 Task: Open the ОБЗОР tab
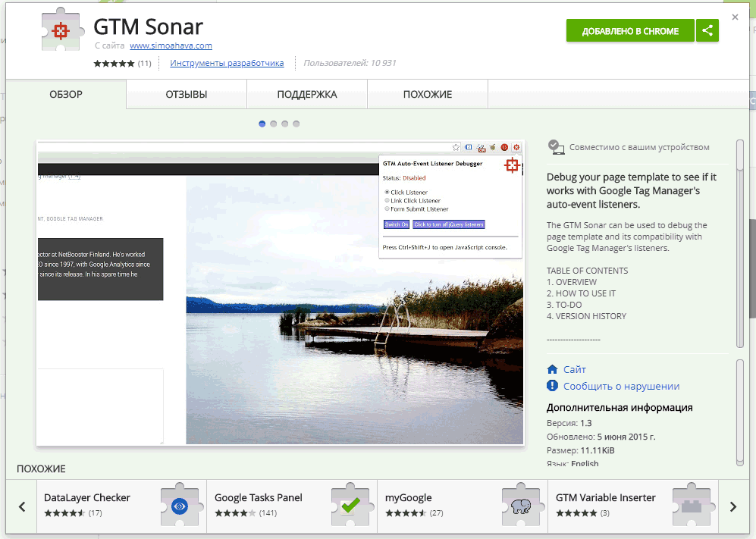tap(66, 95)
